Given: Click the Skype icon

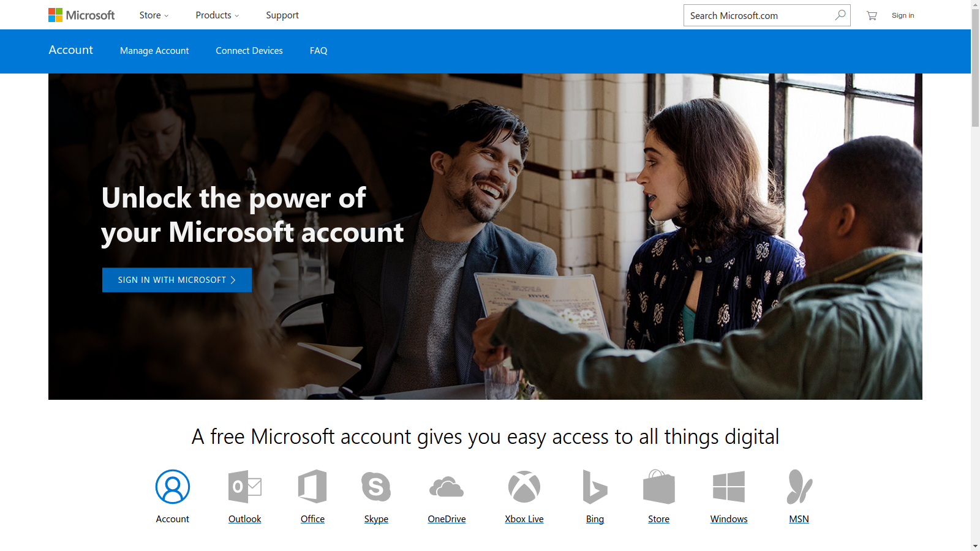Looking at the screenshot, I should [x=376, y=487].
